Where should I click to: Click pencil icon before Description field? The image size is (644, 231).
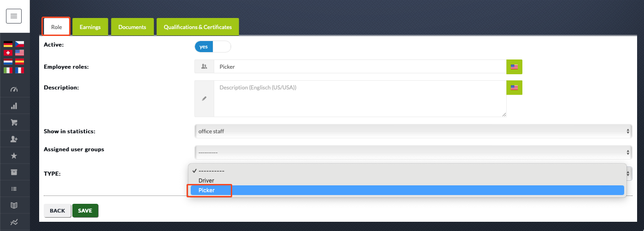point(204,99)
